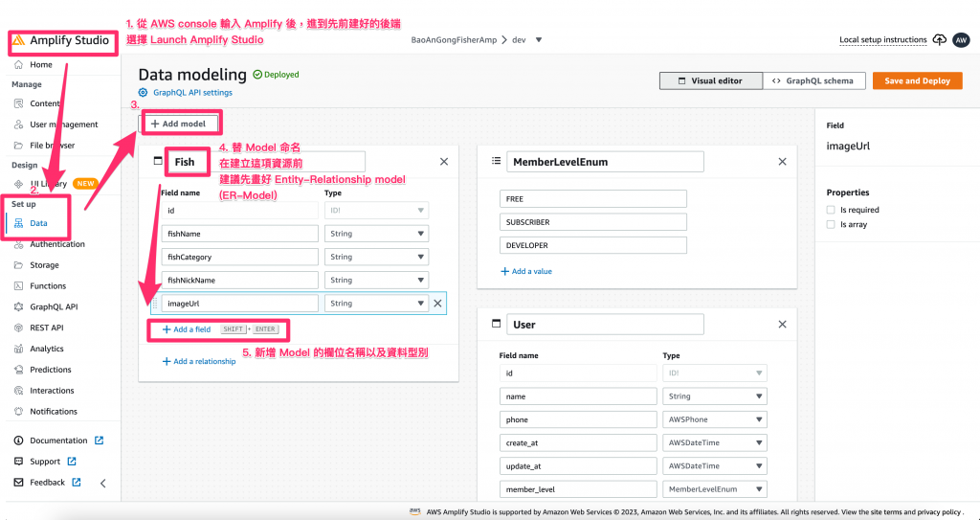Click Add a field in Fish
980x520 pixels.
187,329
